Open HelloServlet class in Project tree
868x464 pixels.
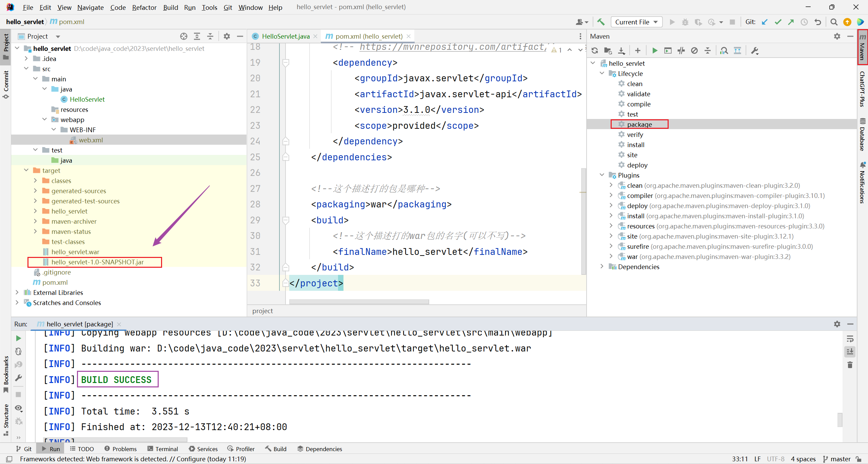point(87,99)
